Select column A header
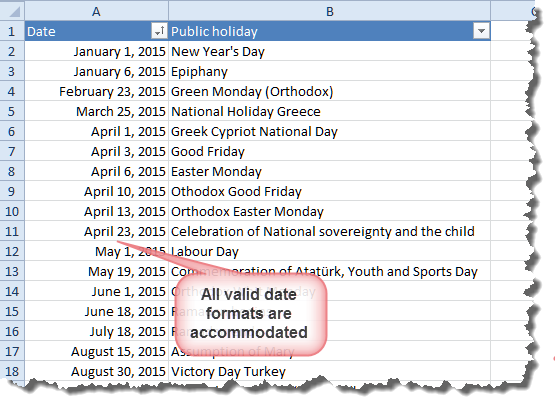 96,11
